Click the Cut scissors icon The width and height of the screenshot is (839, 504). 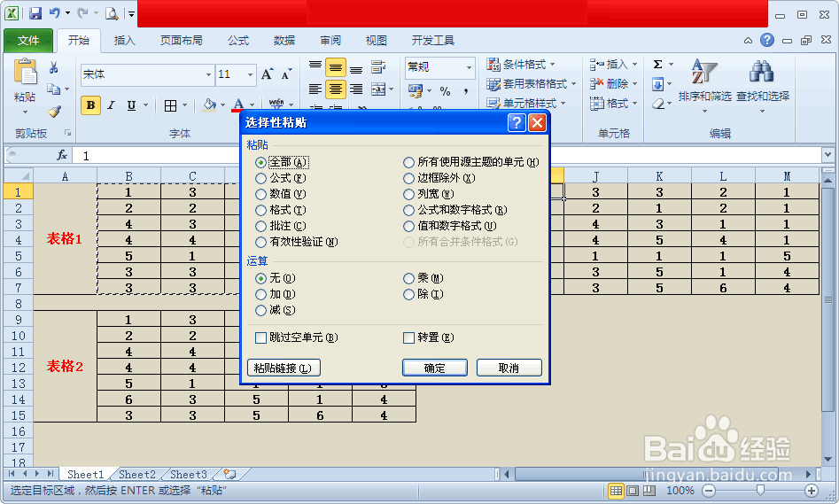[x=53, y=68]
